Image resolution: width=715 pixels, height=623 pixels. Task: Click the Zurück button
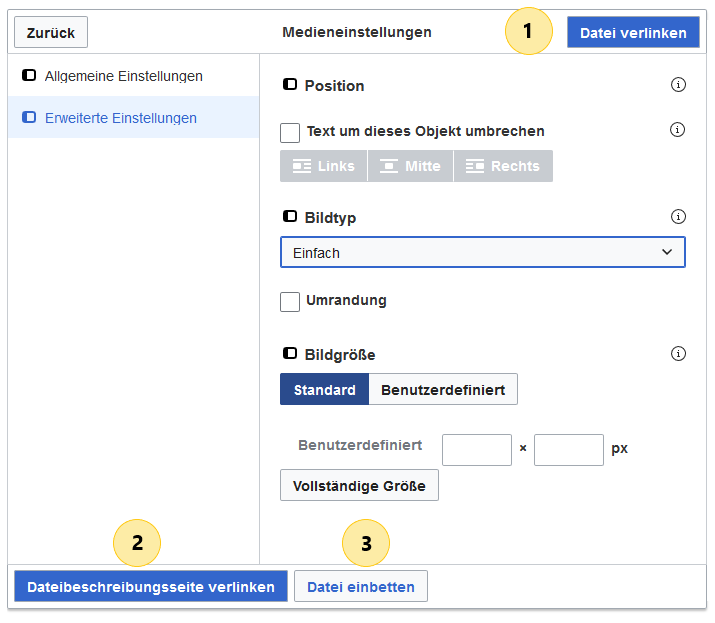click(x=51, y=32)
